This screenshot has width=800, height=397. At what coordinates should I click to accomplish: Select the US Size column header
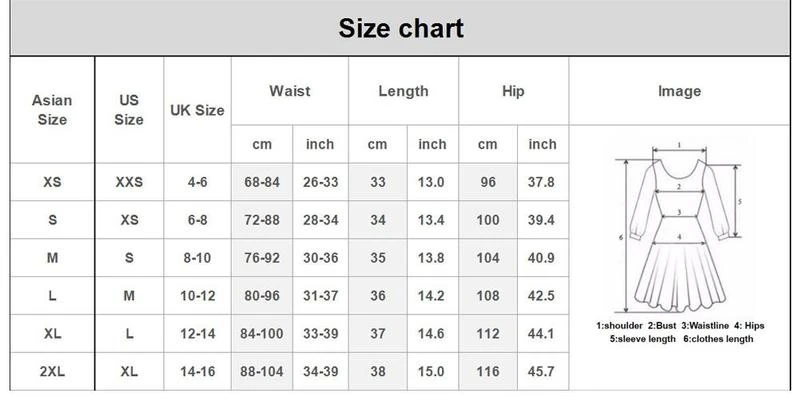tap(129, 110)
